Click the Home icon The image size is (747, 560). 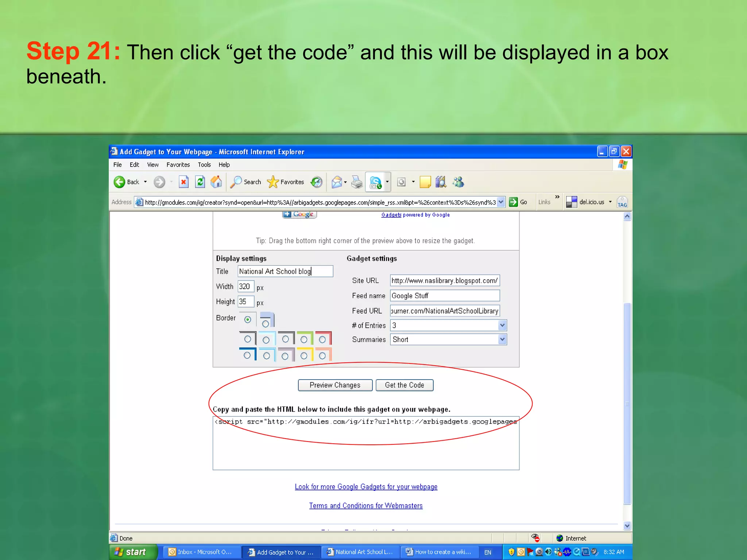(x=216, y=182)
